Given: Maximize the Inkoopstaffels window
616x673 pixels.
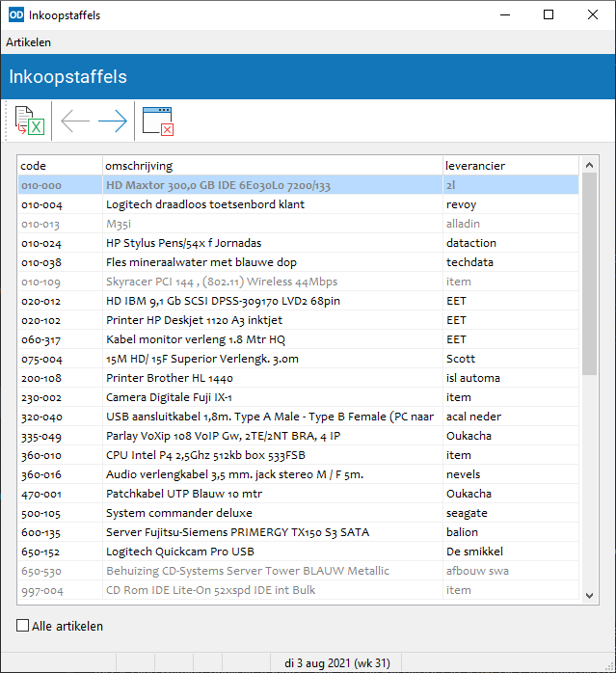Looking at the screenshot, I should [549, 15].
